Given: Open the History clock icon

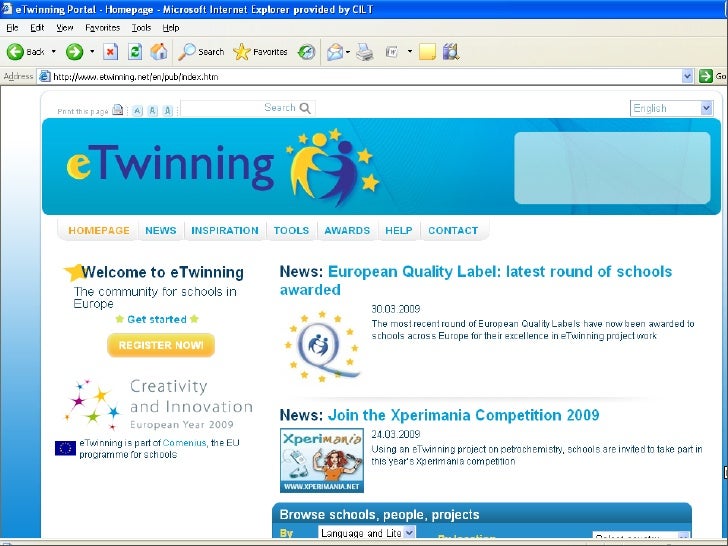Looking at the screenshot, I should (x=306, y=52).
